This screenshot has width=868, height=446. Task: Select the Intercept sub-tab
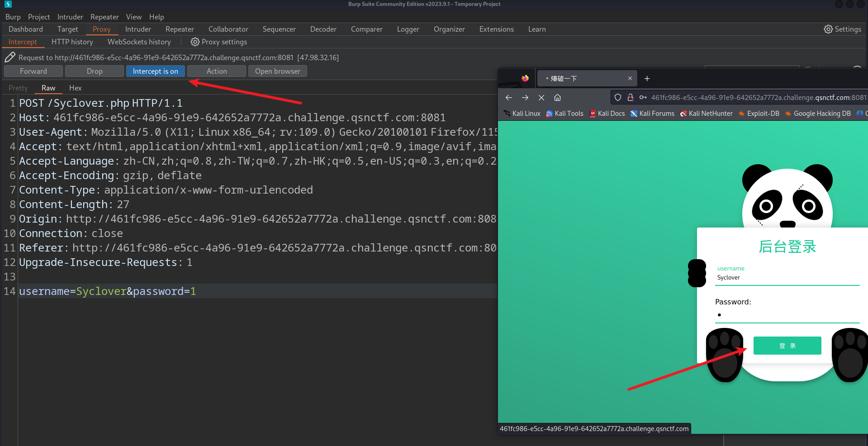point(23,42)
